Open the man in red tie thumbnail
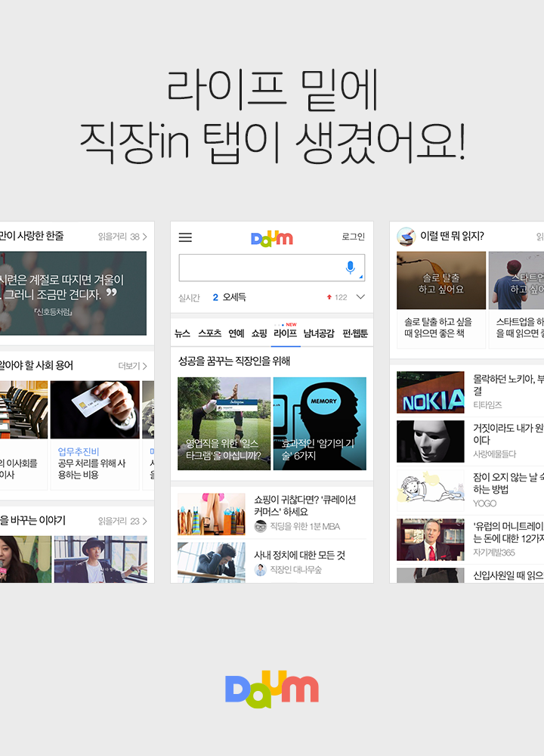This screenshot has width=544, height=756. point(430,540)
